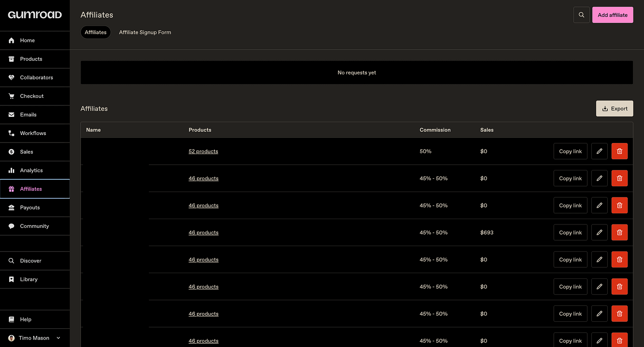
Task: Click the Affiliates heading above the table
Action: tap(94, 108)
